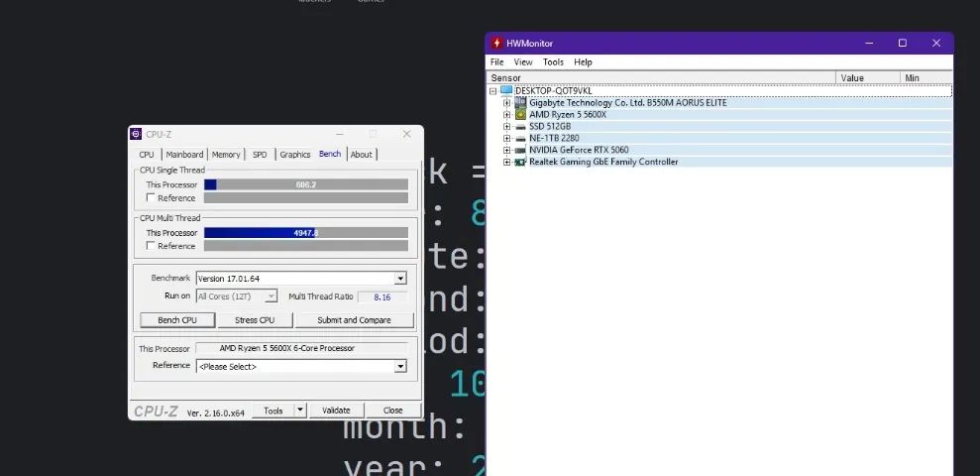
Task: Open the Help menu in HWMonitor
Action: 583,61
